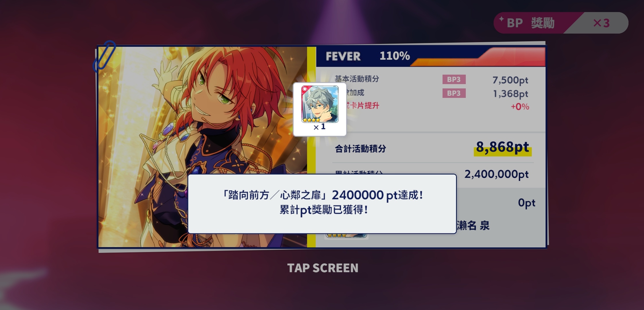Click the blue paperclip icon
This screenshot has width=644, height=310.
[104, 56]
